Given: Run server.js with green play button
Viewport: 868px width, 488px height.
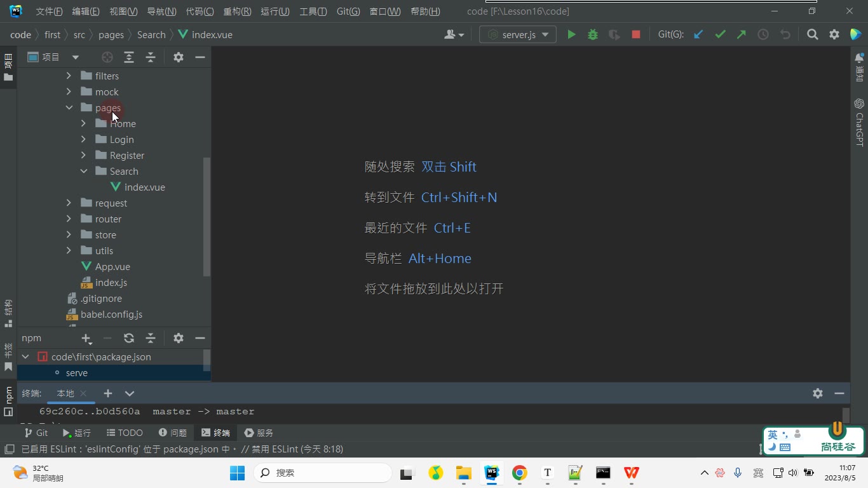Looking at the screenshot, I should (x=571, y=35).
